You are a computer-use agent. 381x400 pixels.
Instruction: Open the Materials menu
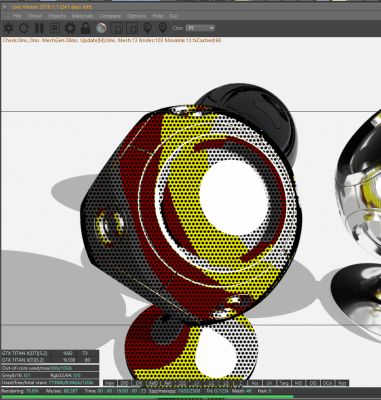83,16
